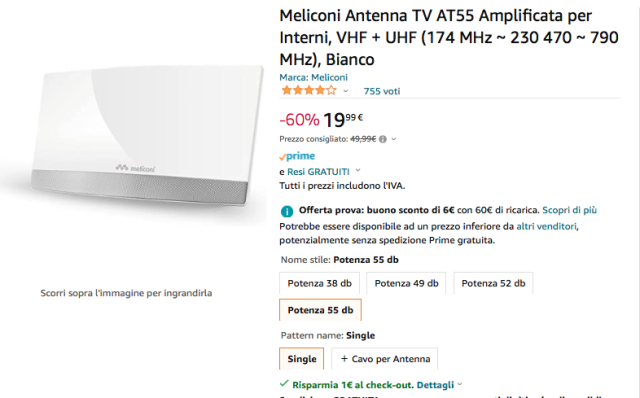This screenshot has width=640, height=398.
Task: Choose the Potenza 55 db option
Action: pos(320,310)
